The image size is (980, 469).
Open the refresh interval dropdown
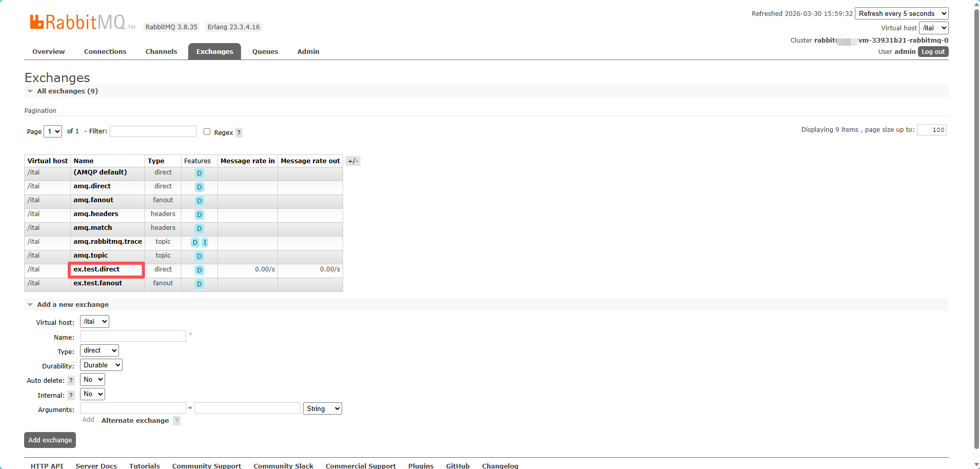[902, 13]
